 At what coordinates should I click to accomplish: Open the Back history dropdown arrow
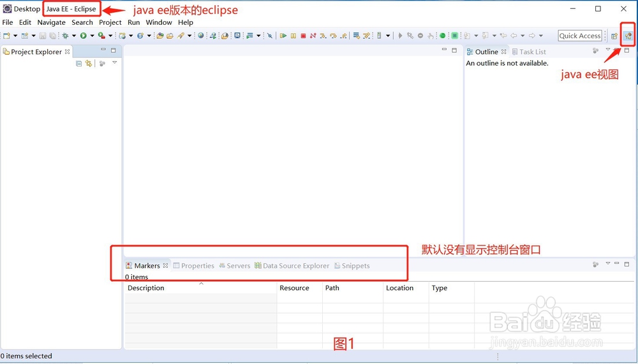[523, 36]
